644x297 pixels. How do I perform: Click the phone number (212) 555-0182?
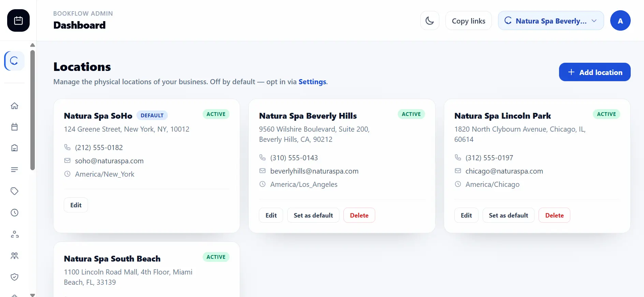[99, 148]
